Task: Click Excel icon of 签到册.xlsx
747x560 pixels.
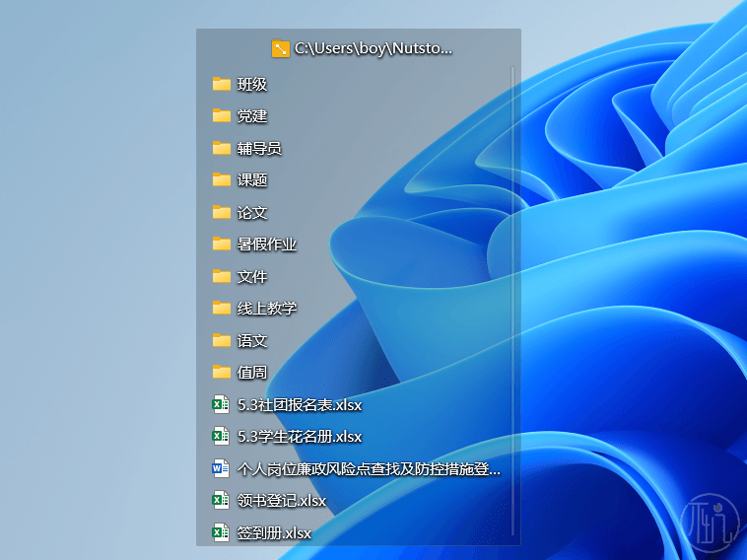Action: point(222,532)
